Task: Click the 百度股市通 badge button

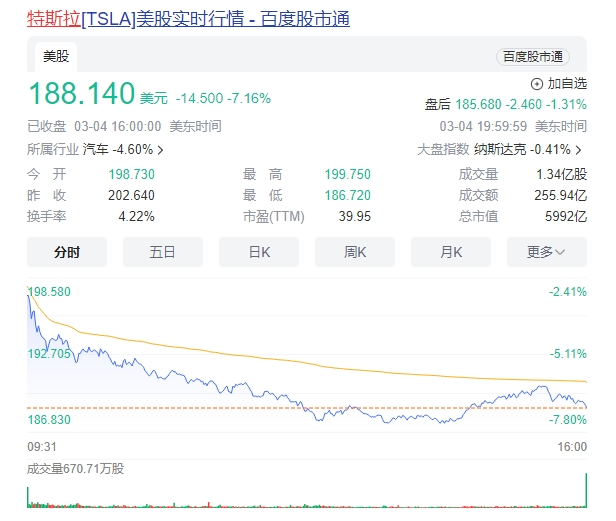Action: [533, 57]
